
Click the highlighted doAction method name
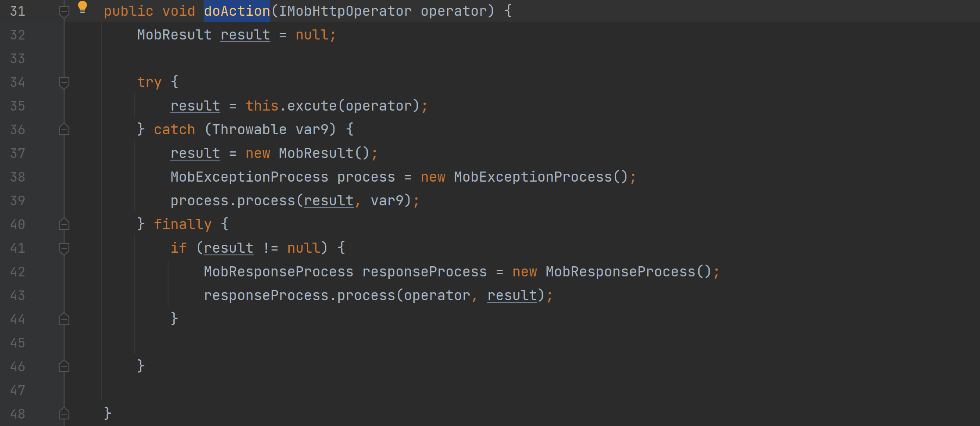(x=237, y=11)
